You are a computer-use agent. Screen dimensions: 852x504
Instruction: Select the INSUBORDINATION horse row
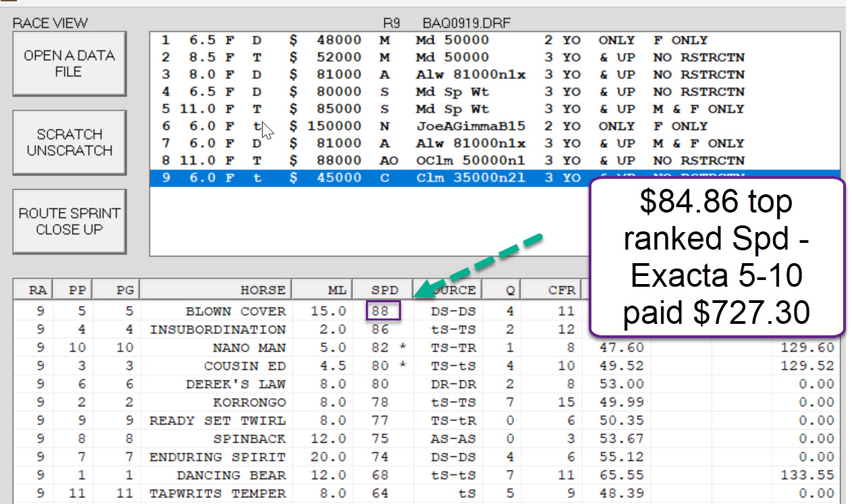pyautogui.click(x=217, y=330)
